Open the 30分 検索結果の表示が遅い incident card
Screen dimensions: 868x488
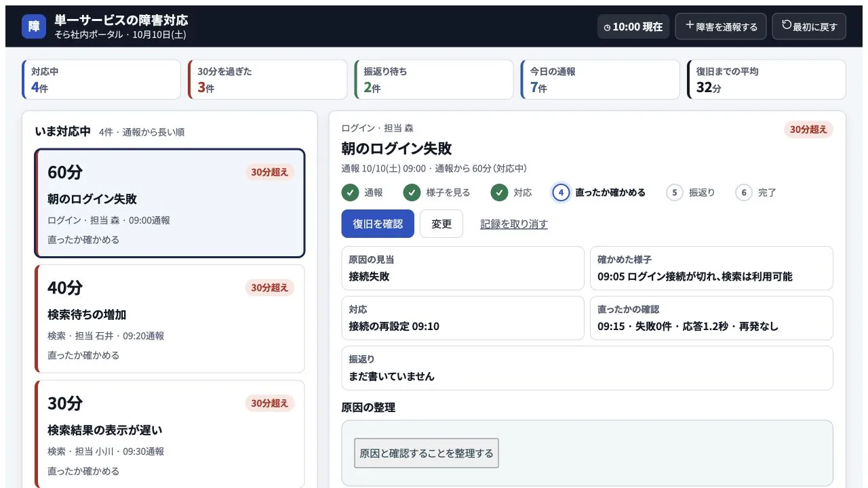pos(170,434)
